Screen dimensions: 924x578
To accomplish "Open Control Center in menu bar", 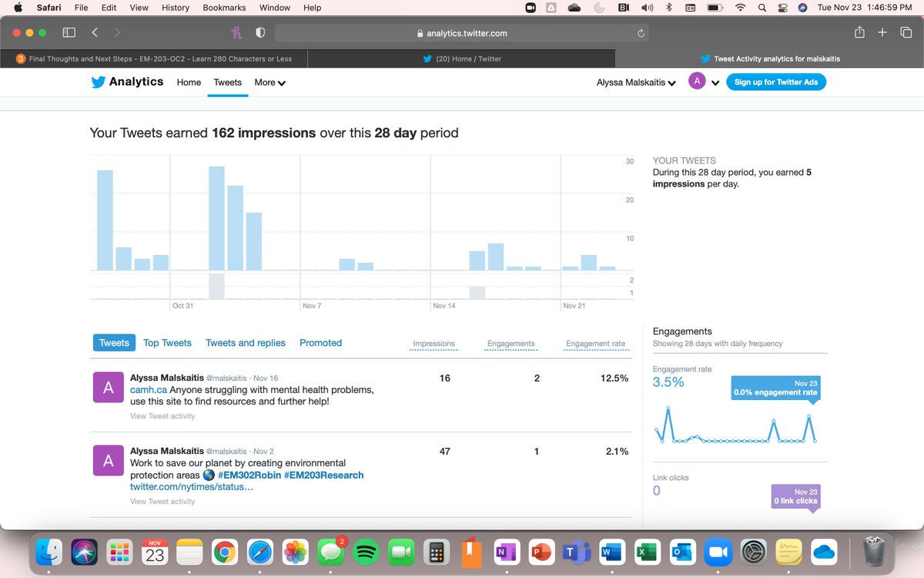I will pos(782,8).
